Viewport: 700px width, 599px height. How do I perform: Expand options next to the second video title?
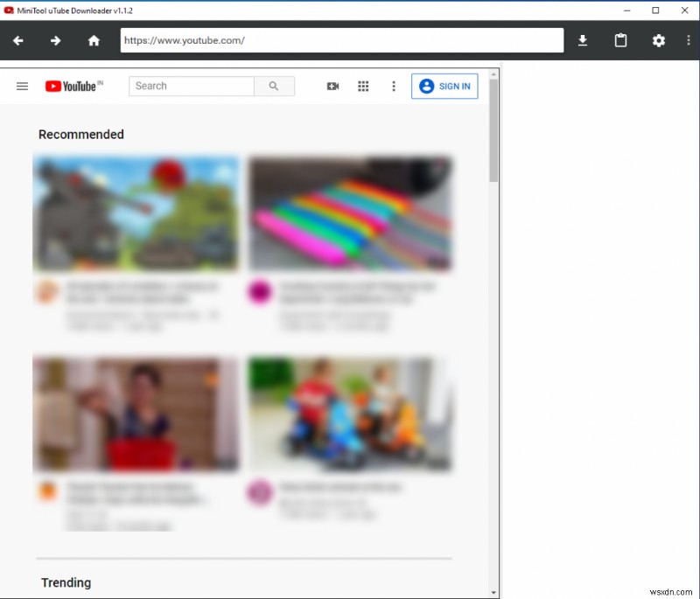click(444, 291)
